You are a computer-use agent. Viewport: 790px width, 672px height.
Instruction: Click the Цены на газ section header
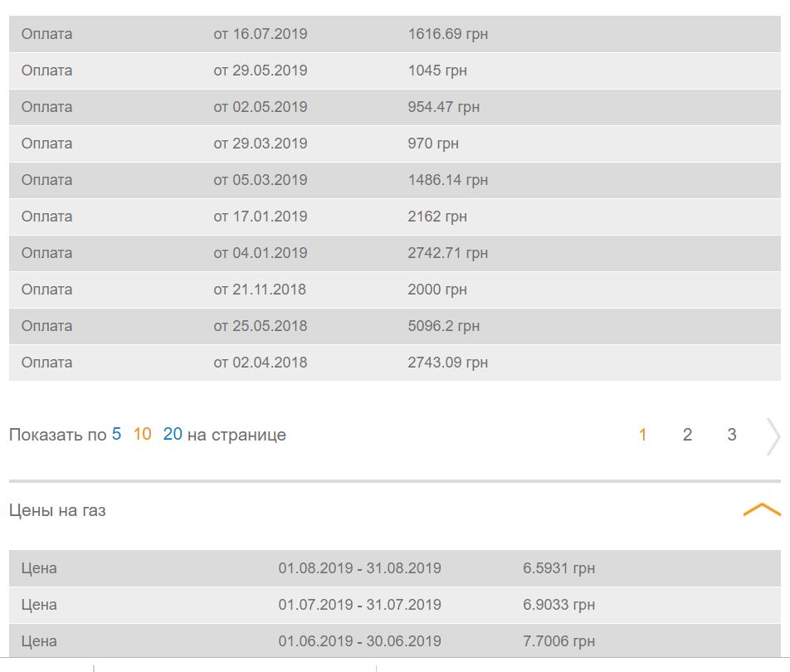click(57, 510)
